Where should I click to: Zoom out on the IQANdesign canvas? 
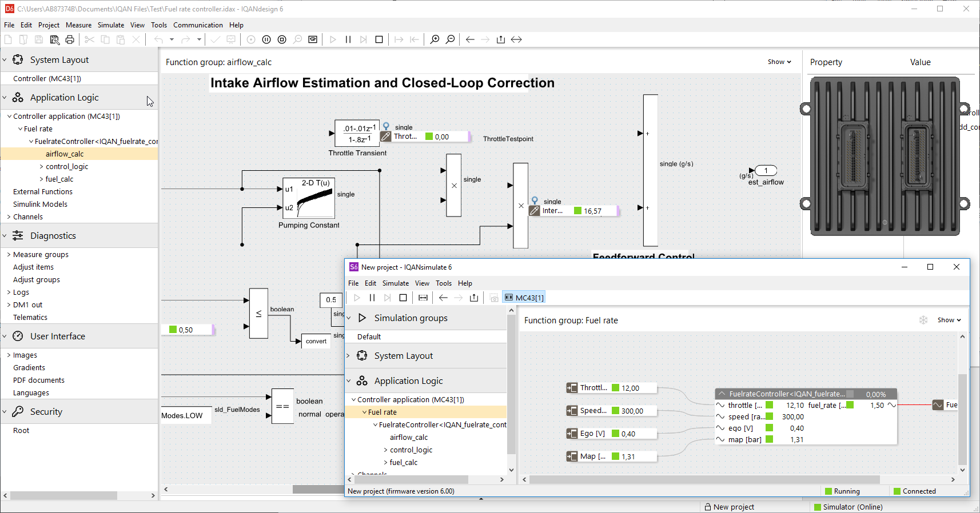tap(451, 39)
